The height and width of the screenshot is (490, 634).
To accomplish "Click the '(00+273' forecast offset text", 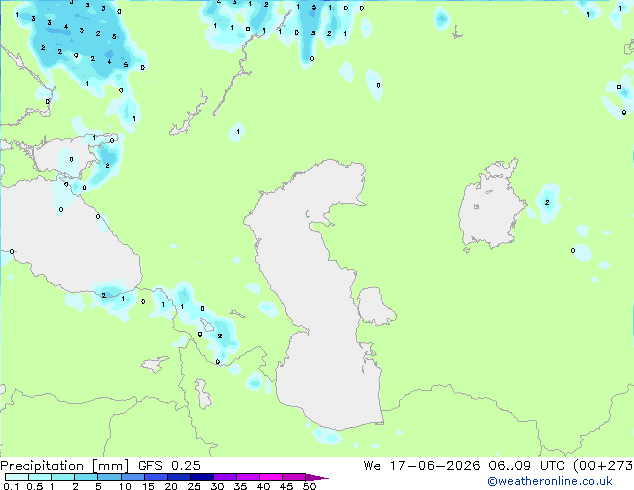I will point(603,466).
